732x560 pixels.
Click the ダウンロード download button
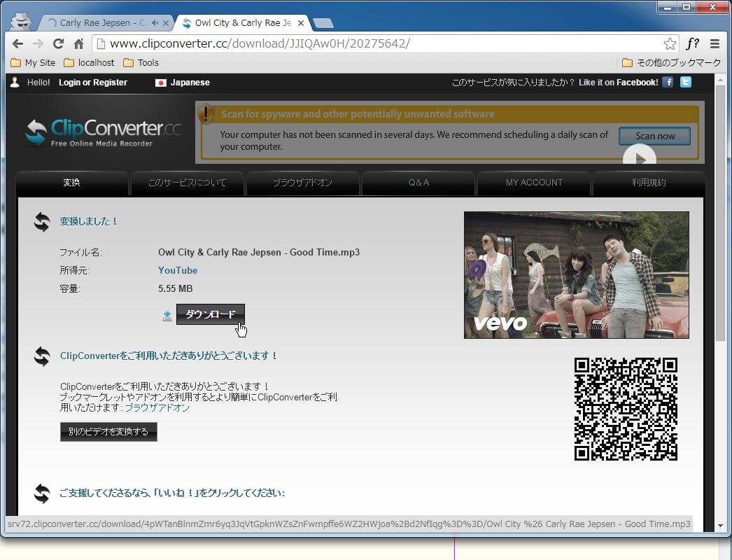pyautogui.click(x=210, y=314)
